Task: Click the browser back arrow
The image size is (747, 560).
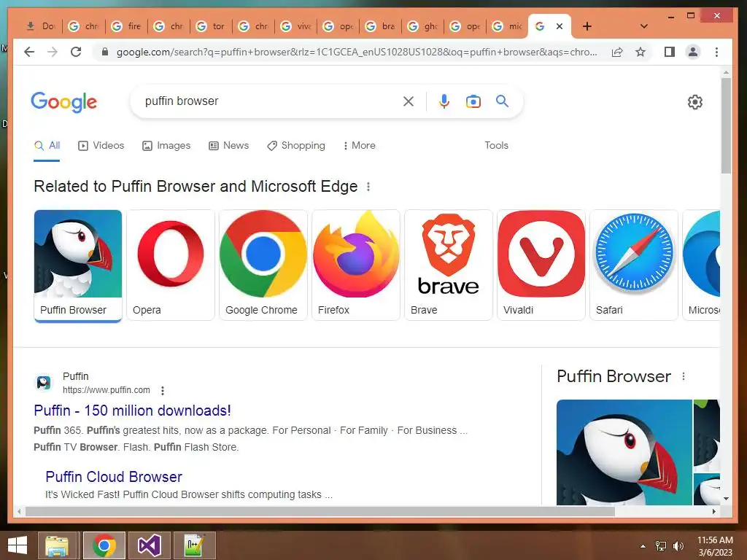Action: 29,52
